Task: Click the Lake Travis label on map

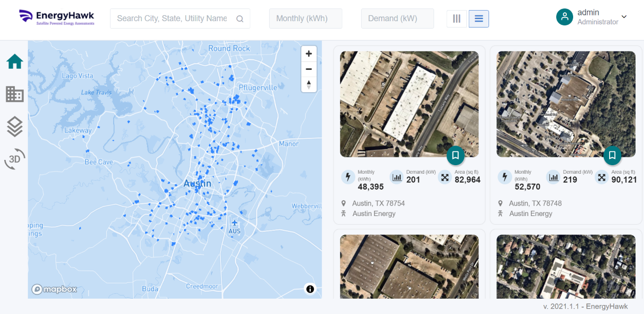Action: (x=96, y=93)
